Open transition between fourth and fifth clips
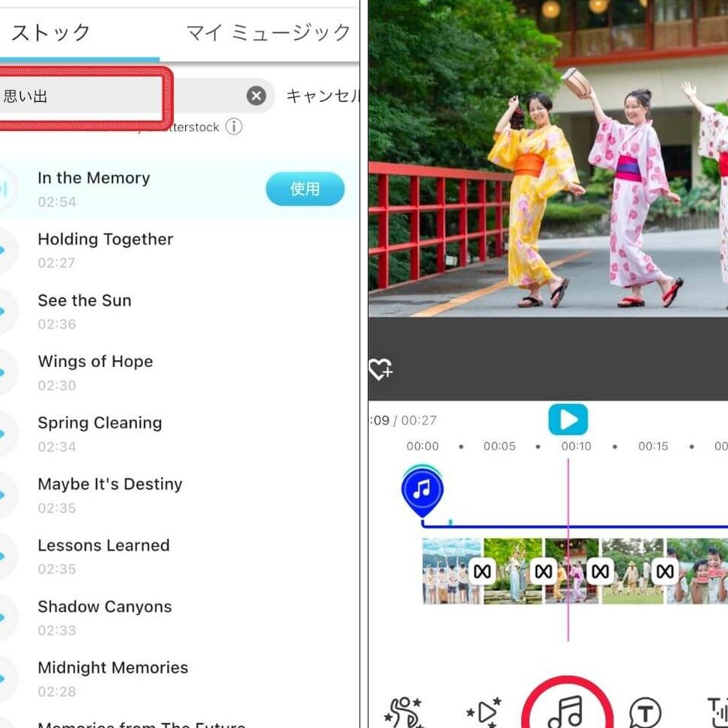The height and width of the screenshot is (728, 728). click(665, 571)
